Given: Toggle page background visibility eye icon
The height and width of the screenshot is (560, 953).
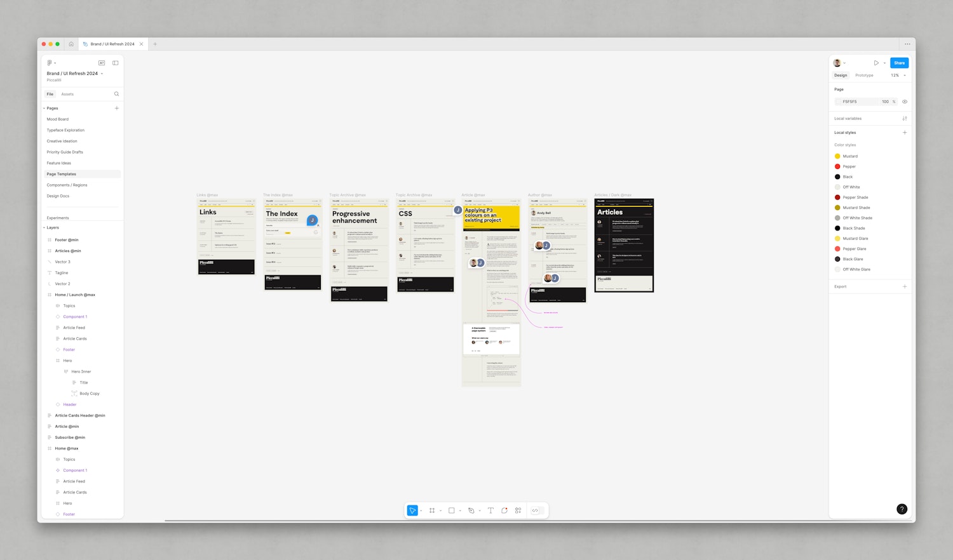Looking at the screenshot, I should [x=905, y=102].
